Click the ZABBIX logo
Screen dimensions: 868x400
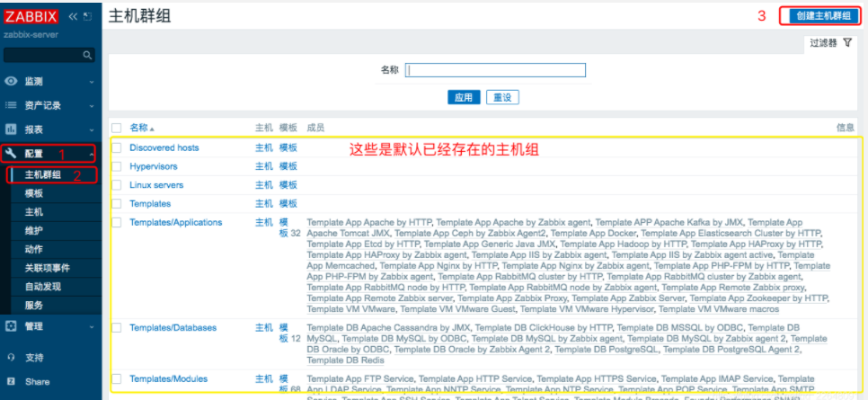pos(31,17)
